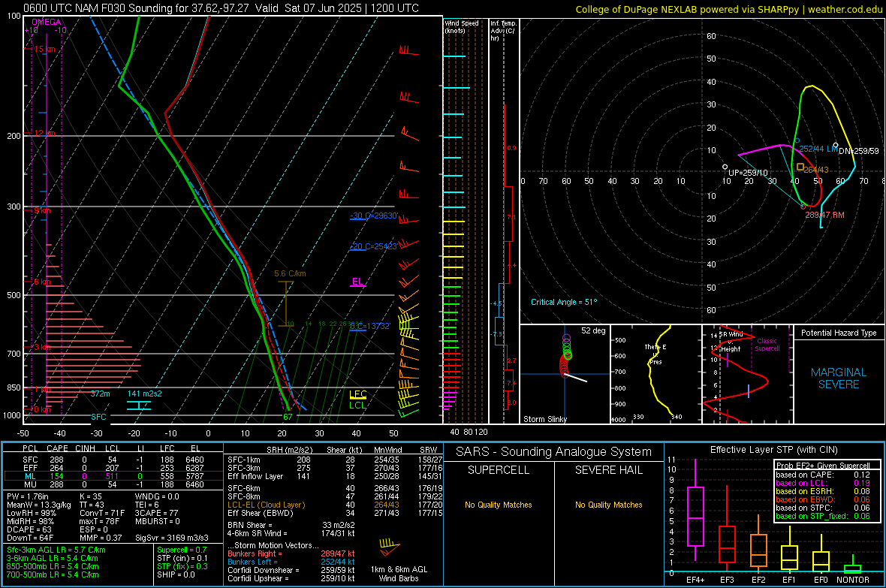The width and height of the screenshot is (886, 588).
Task: Click 'SHIP = 0.0' value
Action: coord(176,574)
